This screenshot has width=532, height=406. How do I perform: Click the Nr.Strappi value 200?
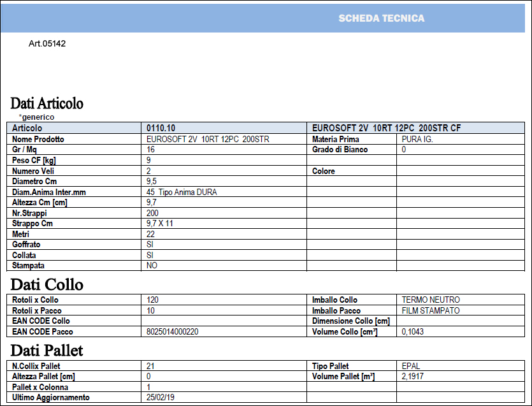click(152, 213)
